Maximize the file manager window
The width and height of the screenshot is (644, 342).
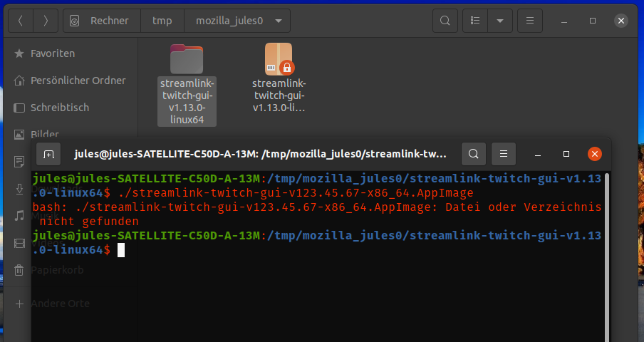[x=593, y=21]
